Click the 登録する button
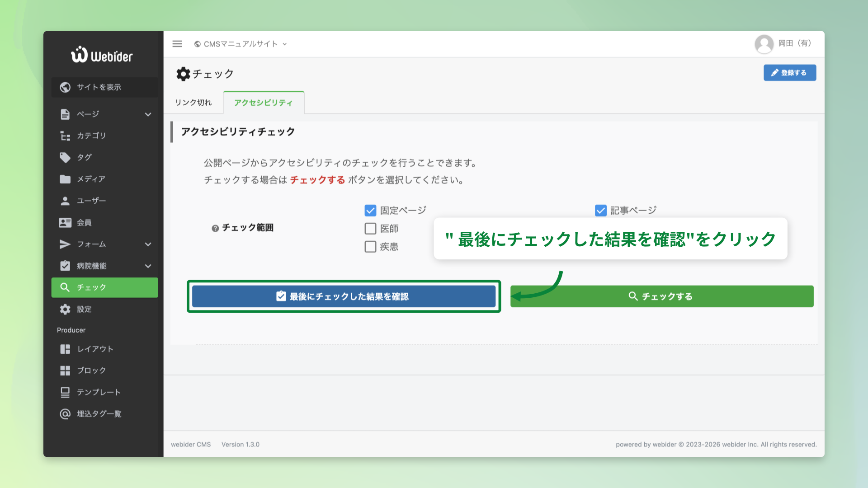 click(x=790, y=73)
